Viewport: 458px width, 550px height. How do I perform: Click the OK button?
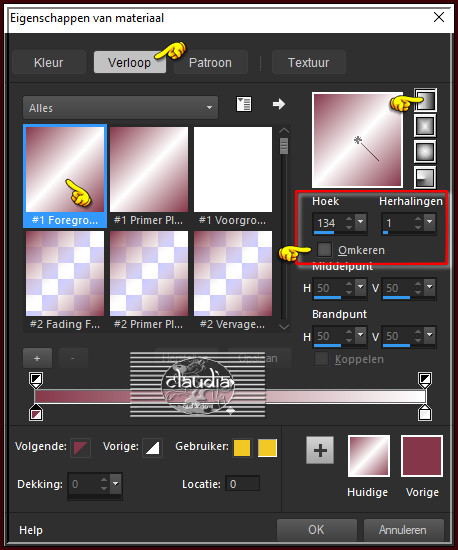pyautogui.click(x=316, y=530)
